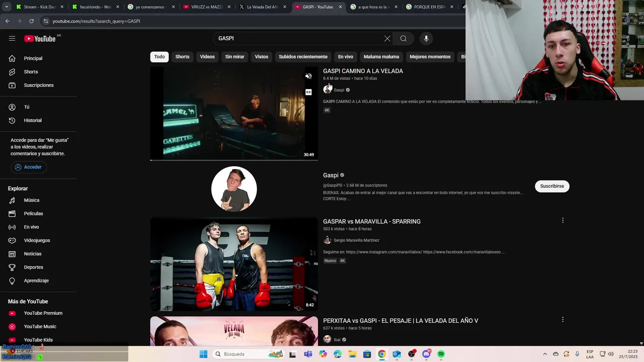Click the Acceder sign-in button

[29, 167]
